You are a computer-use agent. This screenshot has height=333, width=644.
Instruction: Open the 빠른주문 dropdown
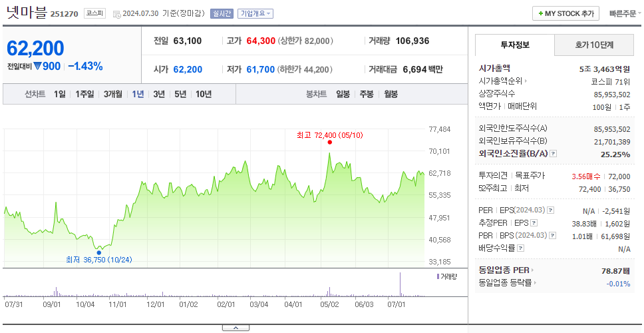coord(625,13)
